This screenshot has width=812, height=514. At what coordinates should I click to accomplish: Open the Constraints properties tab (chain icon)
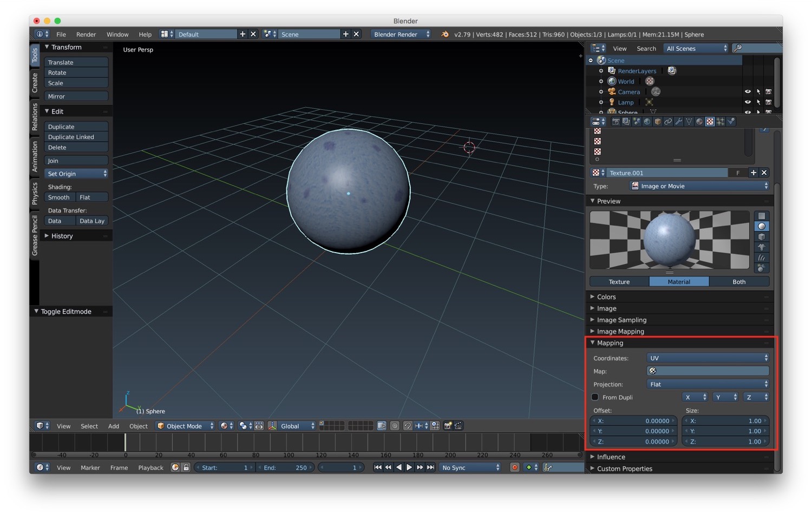(x=668, y=122)
